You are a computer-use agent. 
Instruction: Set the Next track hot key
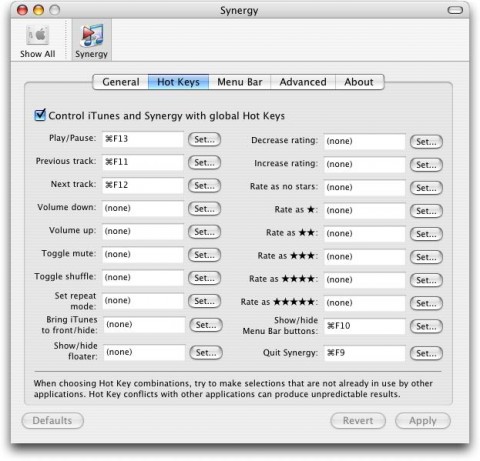coord(204,186)
